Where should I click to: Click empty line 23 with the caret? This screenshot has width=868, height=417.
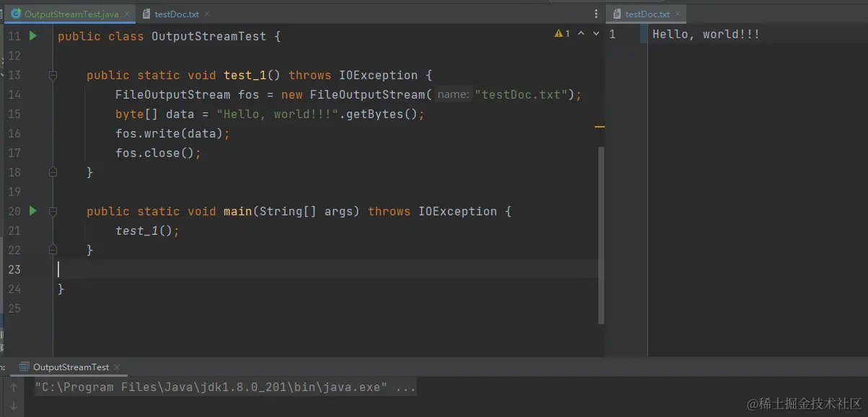(328, 269)
